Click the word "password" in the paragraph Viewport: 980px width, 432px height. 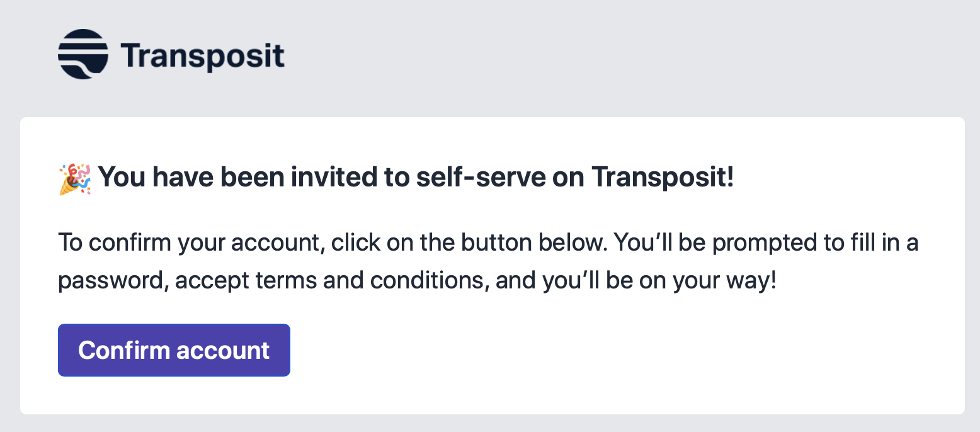point(112,281)
